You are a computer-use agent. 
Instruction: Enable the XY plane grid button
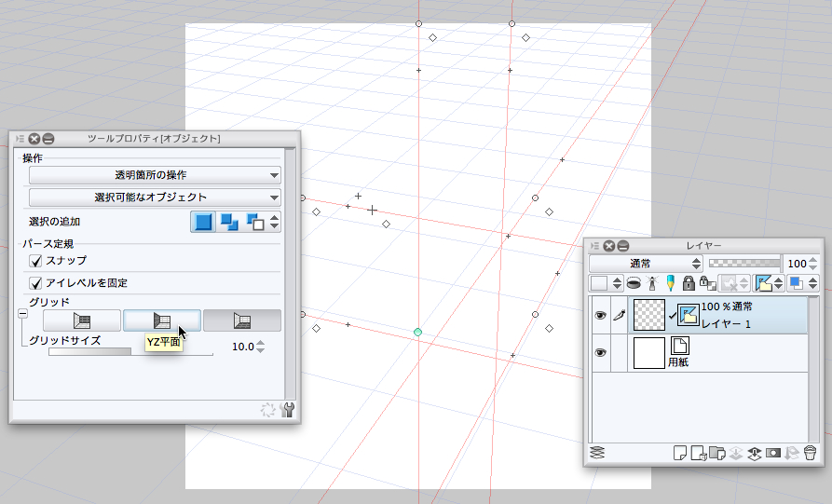82,320
